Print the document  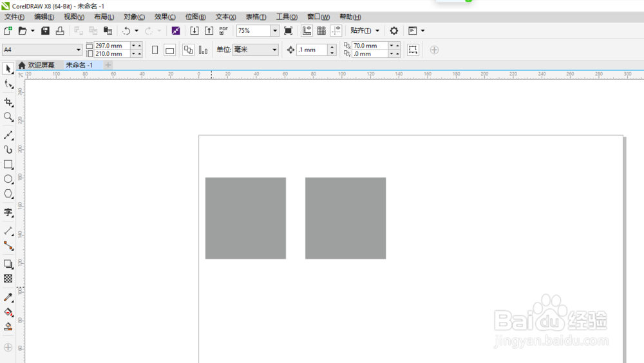(x=60, y=31)
